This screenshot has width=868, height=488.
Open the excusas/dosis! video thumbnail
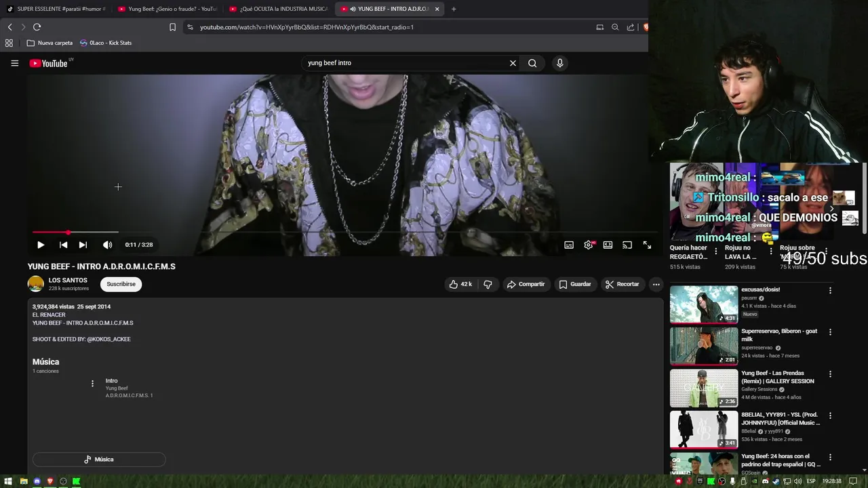(704, 304)
